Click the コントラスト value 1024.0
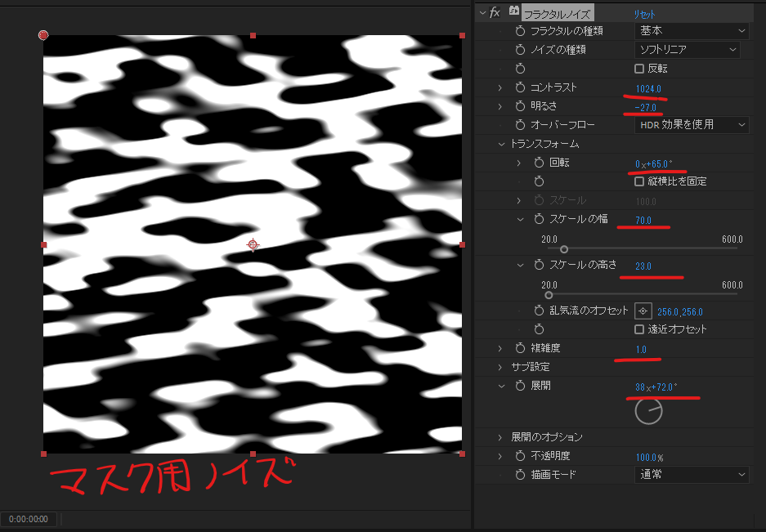Screen dimensions: 766x532 pyautogui.click(x=648, y=89)
